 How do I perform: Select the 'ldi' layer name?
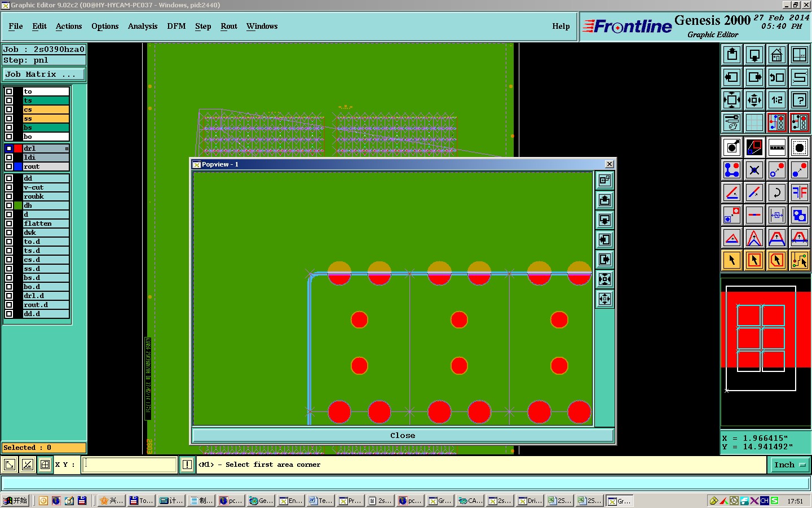pyautogui.click(x=46, y=157)
